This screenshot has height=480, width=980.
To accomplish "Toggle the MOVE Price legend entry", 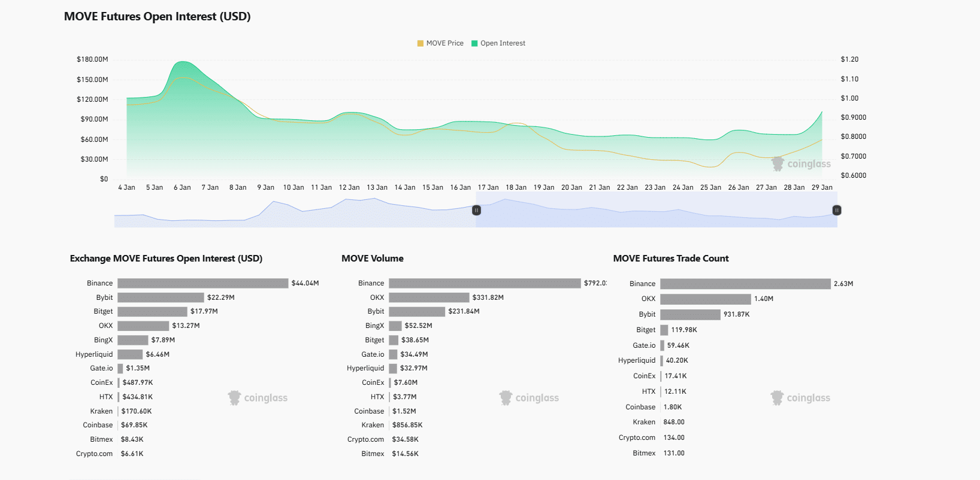I will pos(440,43).
